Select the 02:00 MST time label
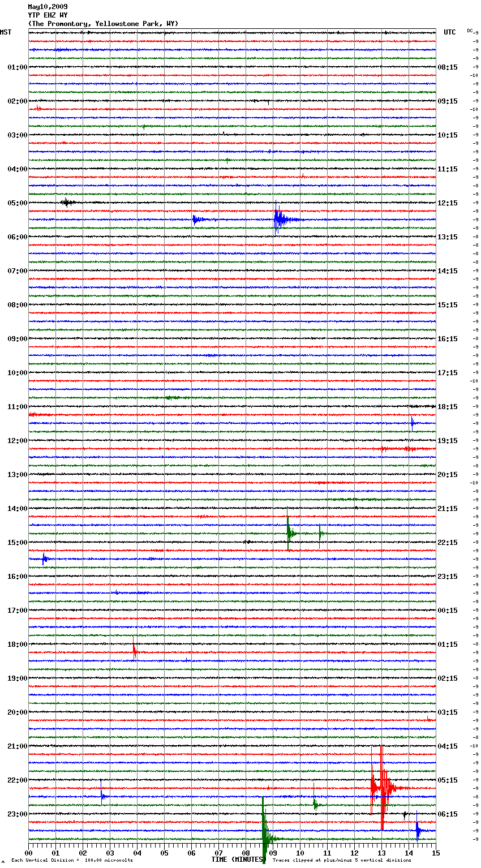The height and width of the screenshot is (868, 481). tap(18, 101)
